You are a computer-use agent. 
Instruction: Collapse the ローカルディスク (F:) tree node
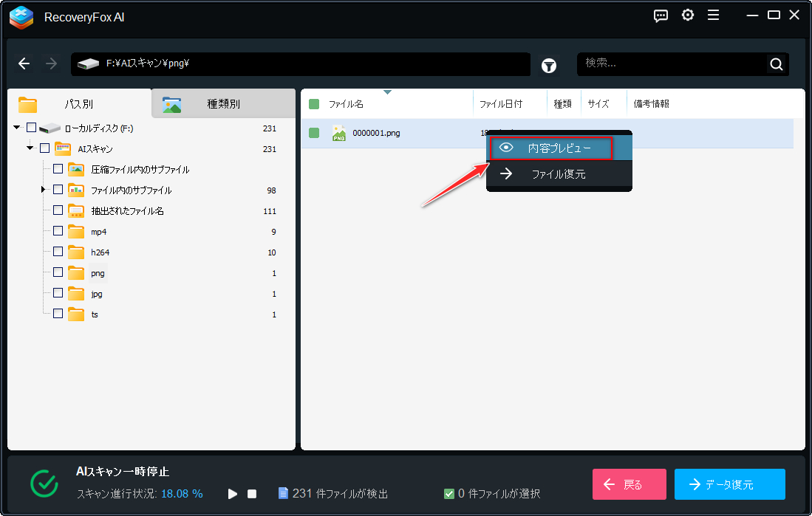(17, 127)
